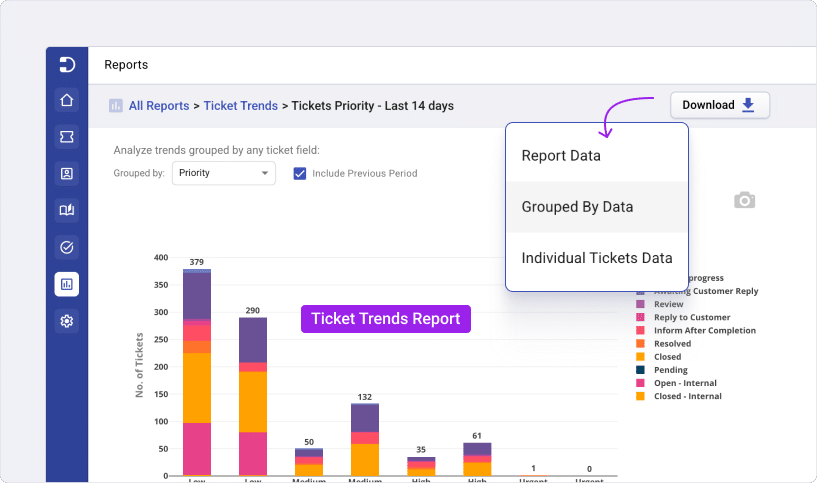Click the bar labeled 132

365,439
